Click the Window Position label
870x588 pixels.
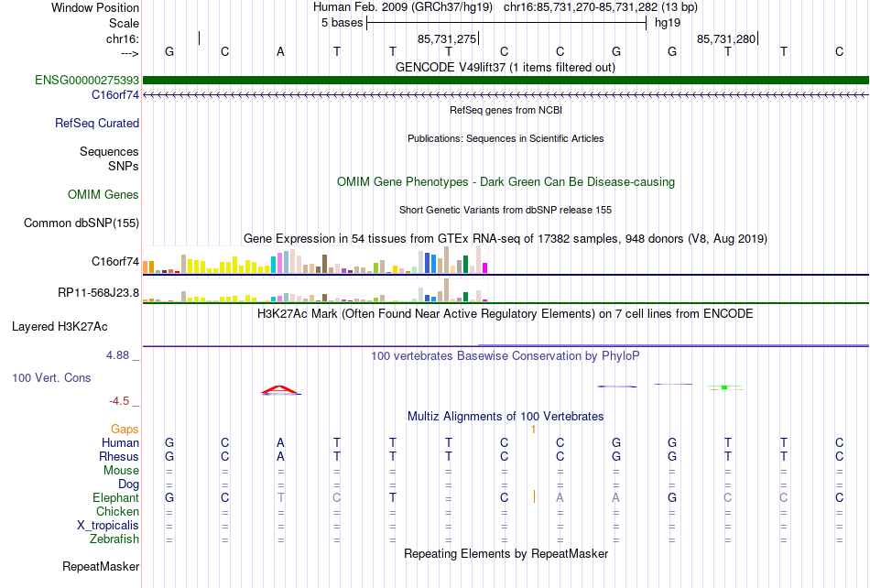pos(95,7)
